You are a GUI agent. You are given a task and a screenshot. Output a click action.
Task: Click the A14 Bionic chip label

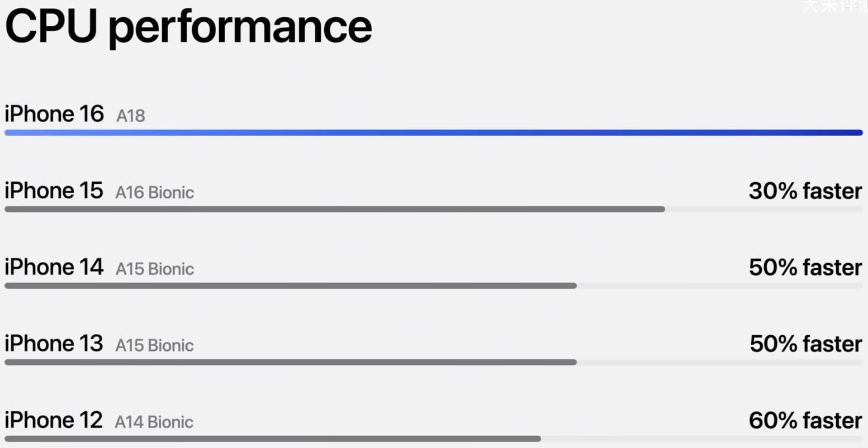154,422
